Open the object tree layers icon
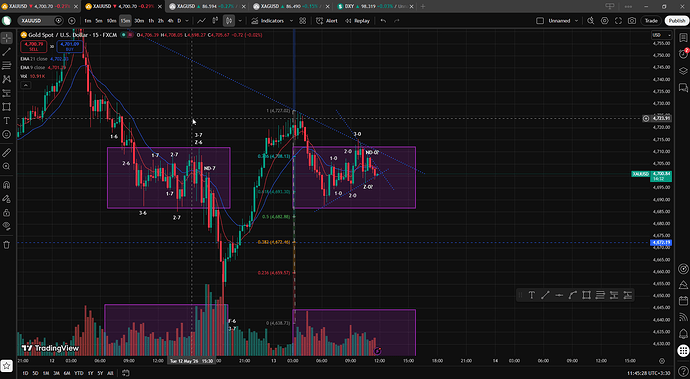This screenshot has width=690, height=379. (x=683, y=70)
